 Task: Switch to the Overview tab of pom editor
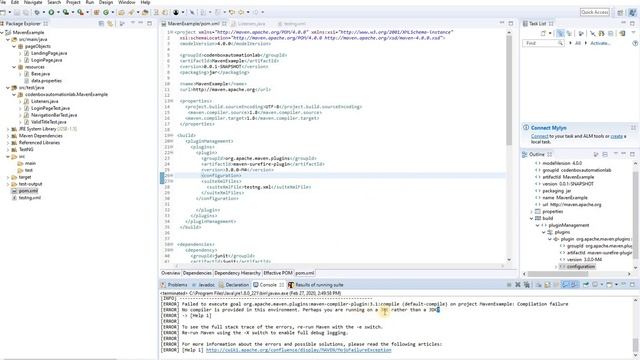click(x=171, y=273)
